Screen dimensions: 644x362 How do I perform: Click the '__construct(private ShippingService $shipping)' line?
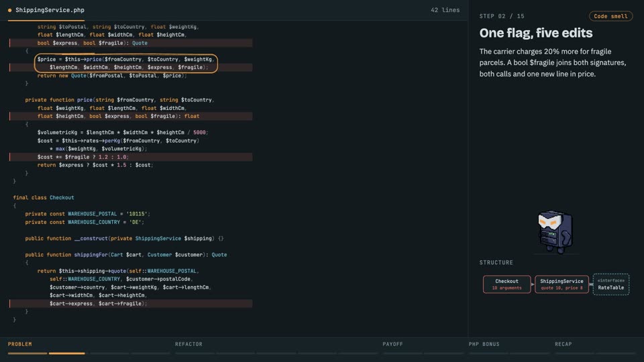pos(124,238)
